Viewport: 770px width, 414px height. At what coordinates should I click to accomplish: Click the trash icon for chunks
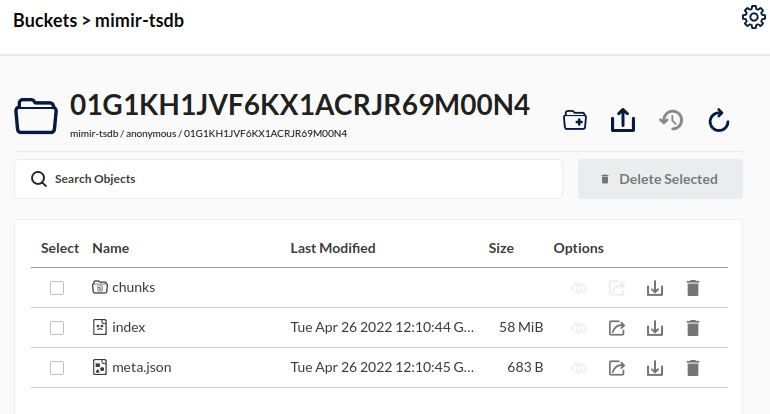pyautogui.click(x=692, y=288)
